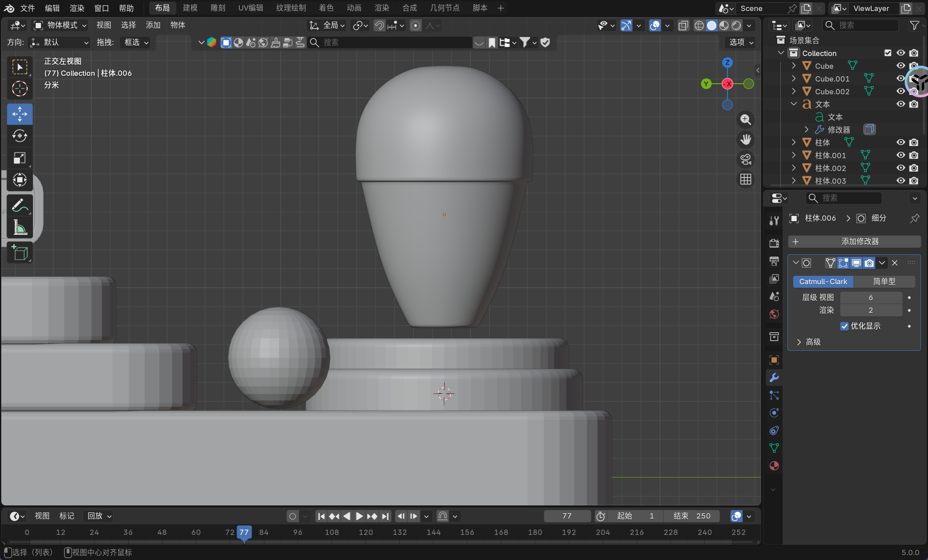Select the Measure tool
928x560 pixels.
click(19, 227)
